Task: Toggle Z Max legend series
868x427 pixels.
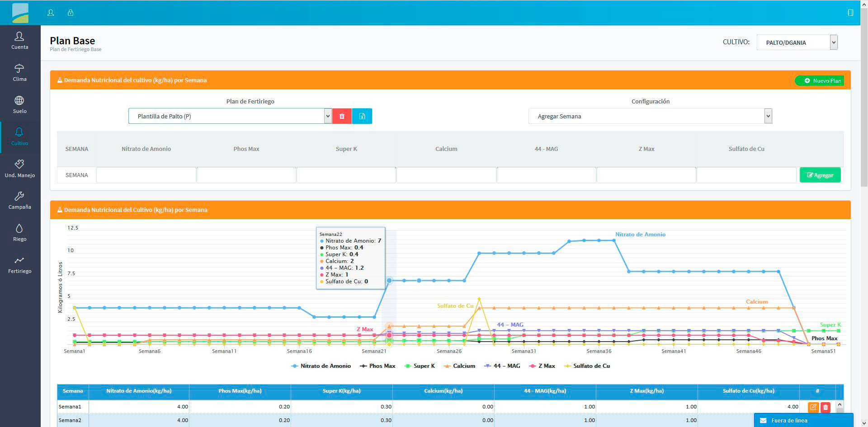Action: 542,366
